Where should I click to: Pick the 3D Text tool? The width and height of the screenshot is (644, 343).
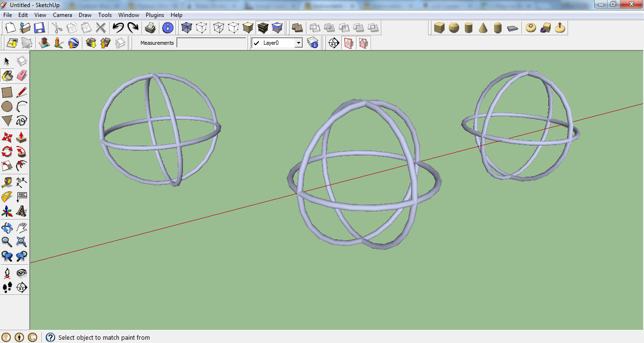click(x=22, y=211)
